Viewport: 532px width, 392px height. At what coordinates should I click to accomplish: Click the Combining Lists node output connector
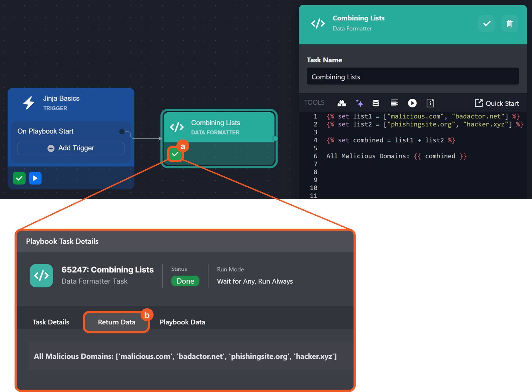pos(276,139)
